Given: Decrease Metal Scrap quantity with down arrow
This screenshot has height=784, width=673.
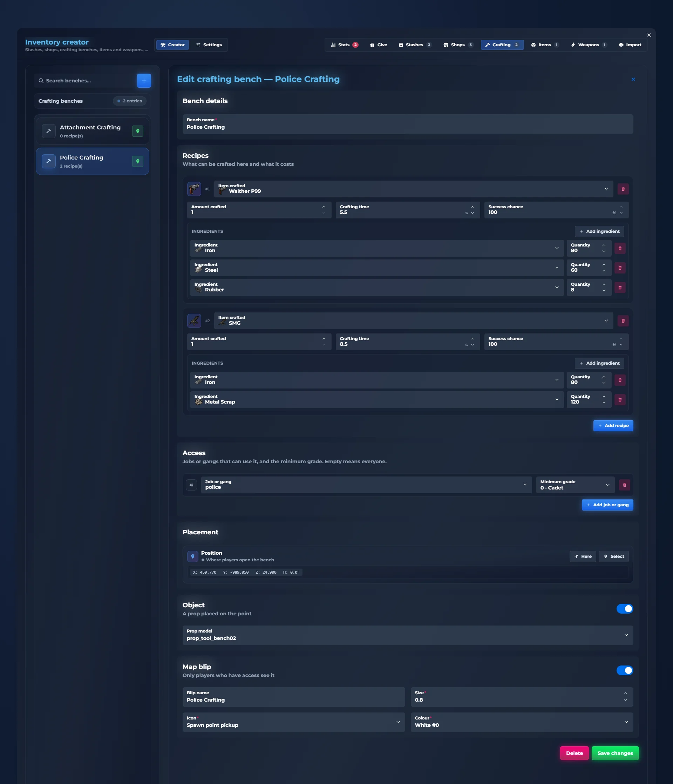Looking at the screenshot, I should tap(604, 403).
